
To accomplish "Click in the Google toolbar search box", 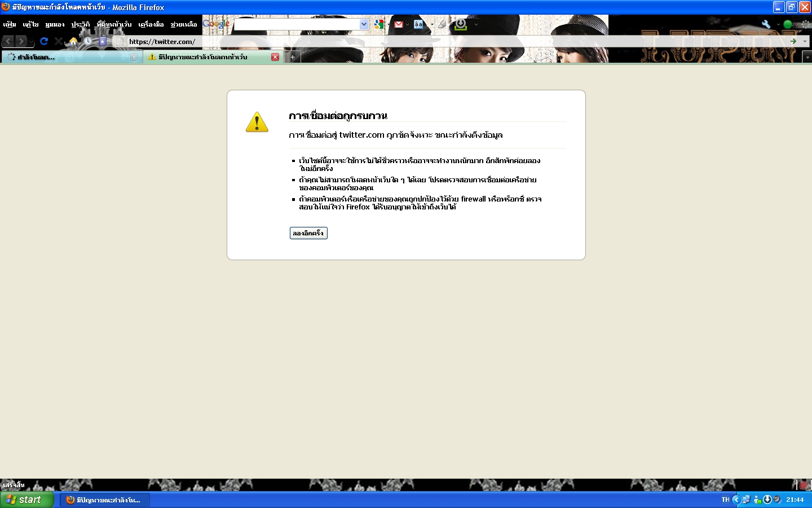I will tap(297, 24).
